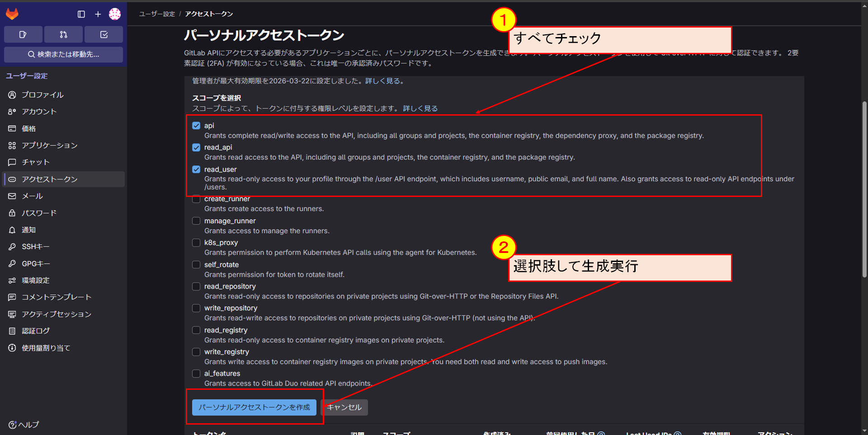868x435 pixels.
Task: Click the mail sidebar icon
Action: pos(12,196)
